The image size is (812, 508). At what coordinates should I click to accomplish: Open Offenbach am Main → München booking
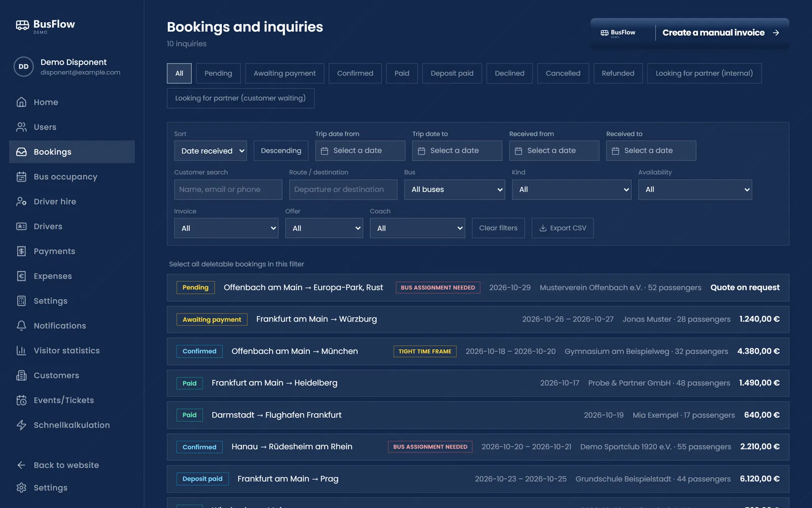coord(478,352)
